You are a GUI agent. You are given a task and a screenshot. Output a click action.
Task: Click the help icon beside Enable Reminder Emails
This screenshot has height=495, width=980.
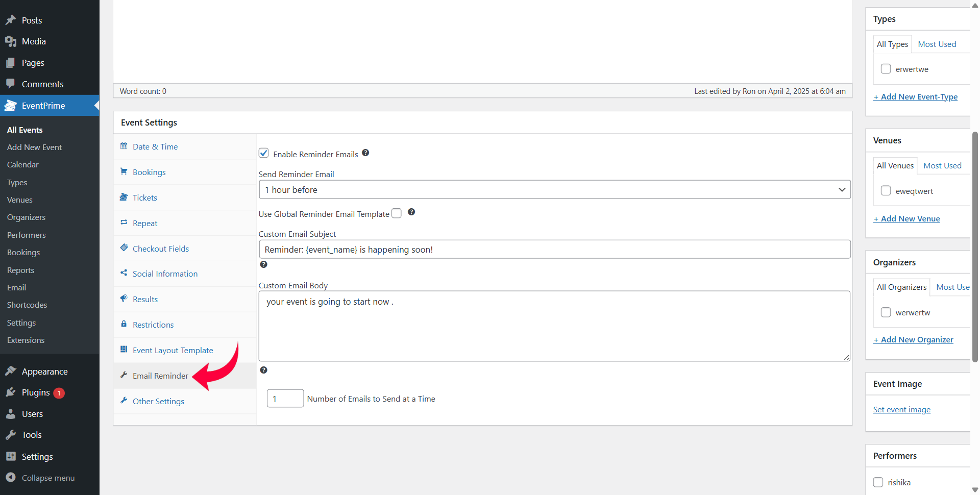point(365,153)
